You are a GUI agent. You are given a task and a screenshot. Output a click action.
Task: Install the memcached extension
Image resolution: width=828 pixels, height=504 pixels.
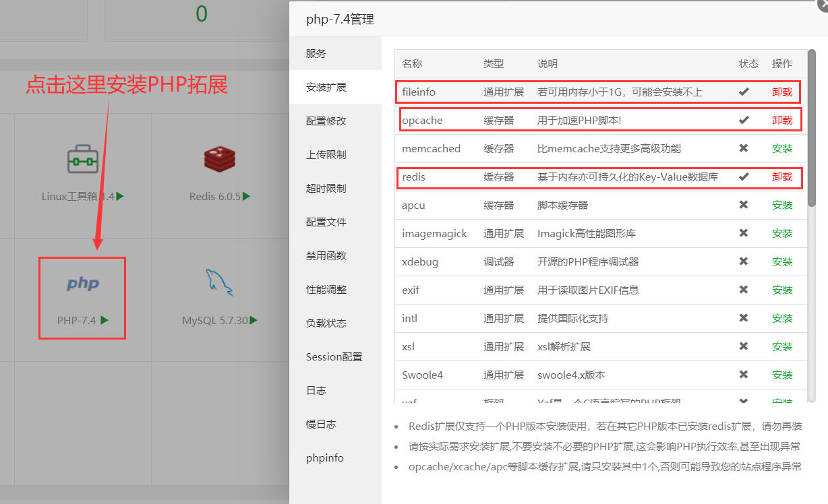(x=782, y=149)
